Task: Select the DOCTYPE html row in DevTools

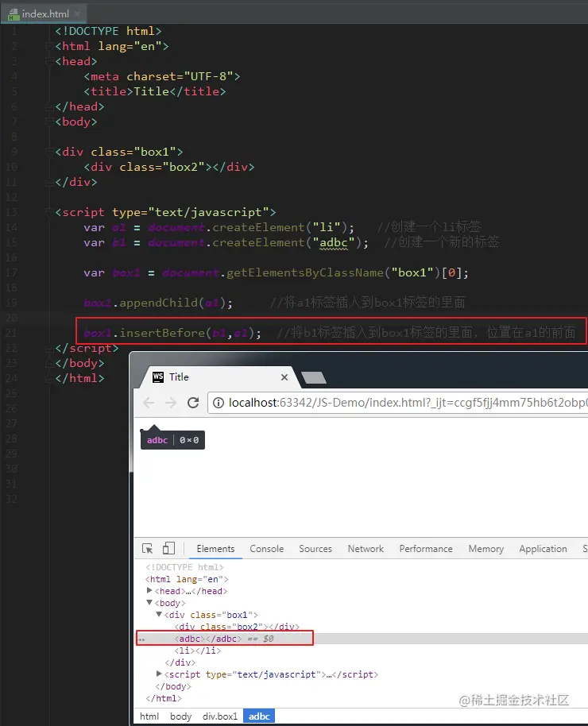Action: 184,567
